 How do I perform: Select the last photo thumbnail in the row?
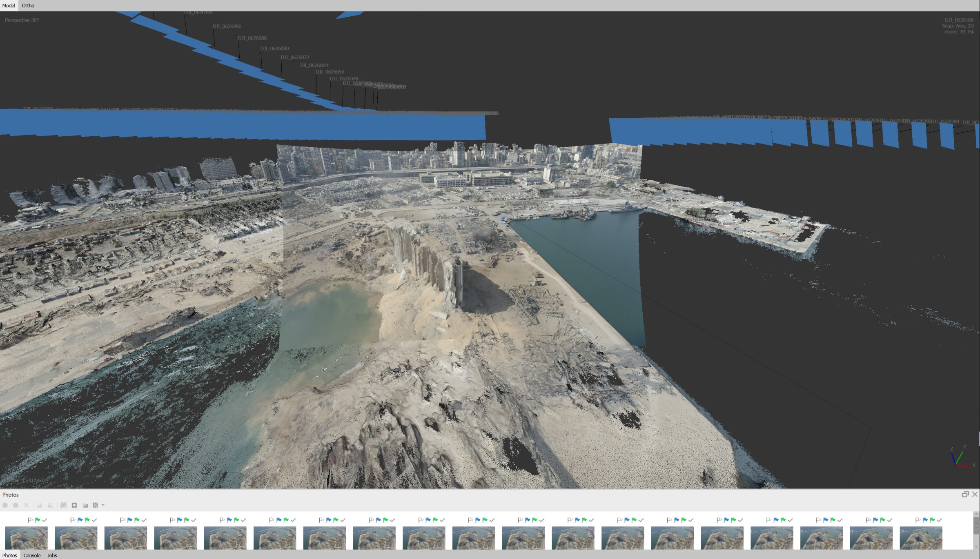(x=921, y=537)
